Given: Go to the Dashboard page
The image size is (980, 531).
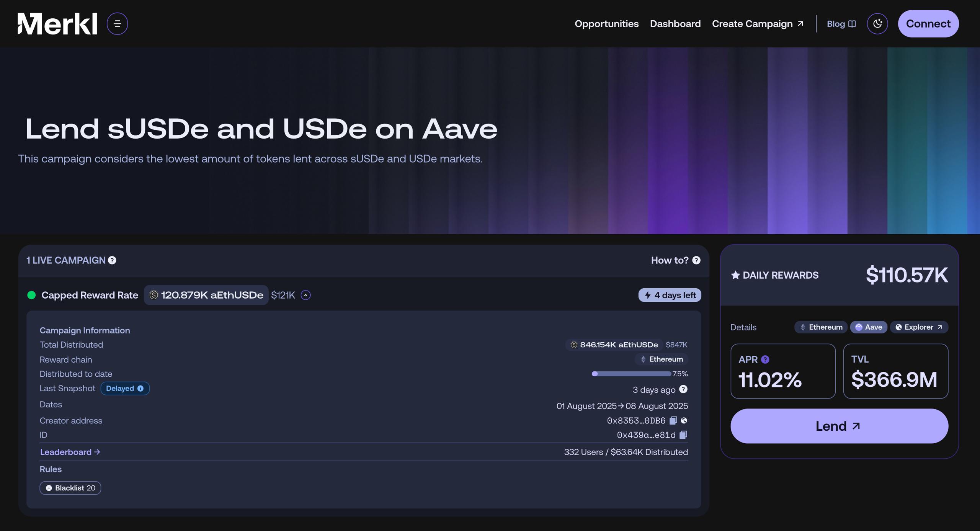Looking at the screenshot, I should click(x=675, y=24).
